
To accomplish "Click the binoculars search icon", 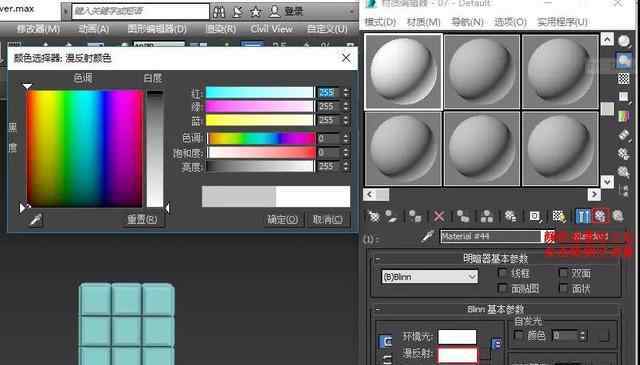I will point(219,12).
